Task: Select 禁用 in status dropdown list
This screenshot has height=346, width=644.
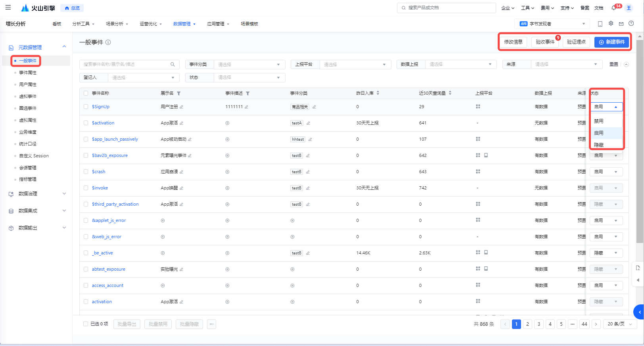Action: coord(606,121)
